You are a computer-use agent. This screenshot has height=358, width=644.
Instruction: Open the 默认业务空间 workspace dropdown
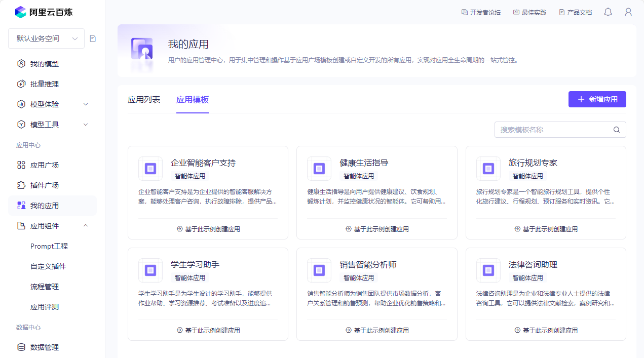pos(46,38)
